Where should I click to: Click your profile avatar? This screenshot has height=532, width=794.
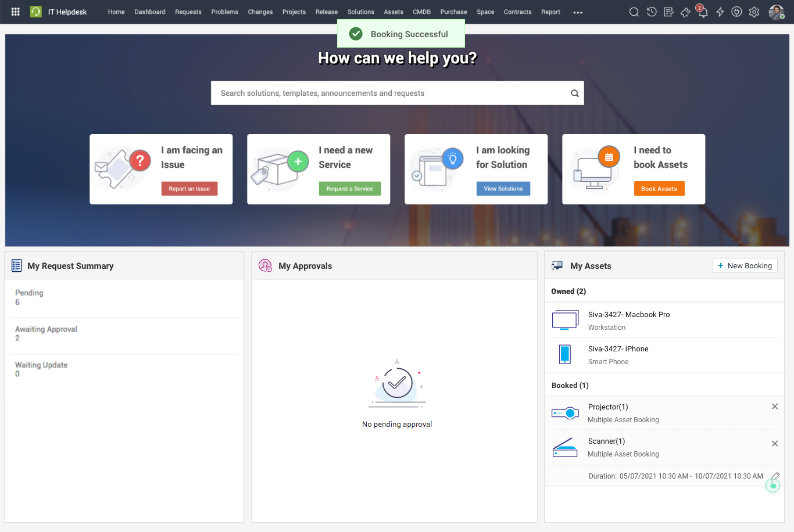click(x=775, y=12)
